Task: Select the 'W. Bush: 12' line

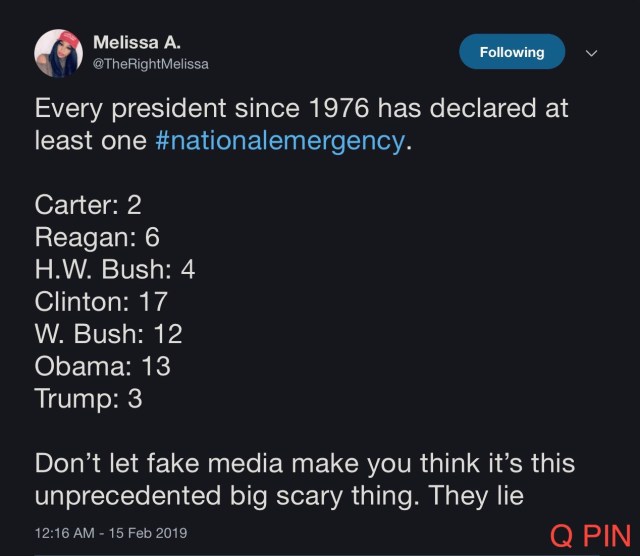Action: point(108,333)
